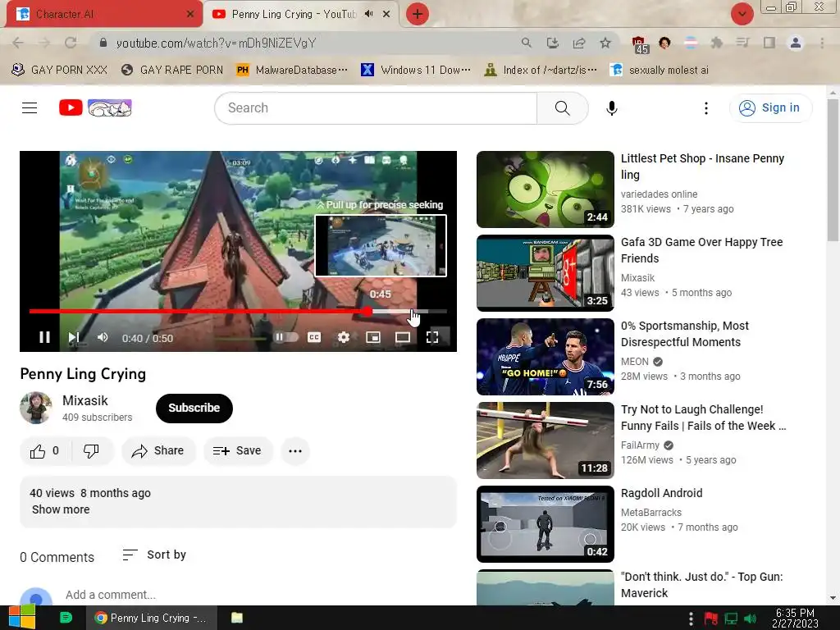The width and height of the screenshot is (840, 630).
Task: Open Try Not to Laugh Challenge title
Action: click(703, 418)
